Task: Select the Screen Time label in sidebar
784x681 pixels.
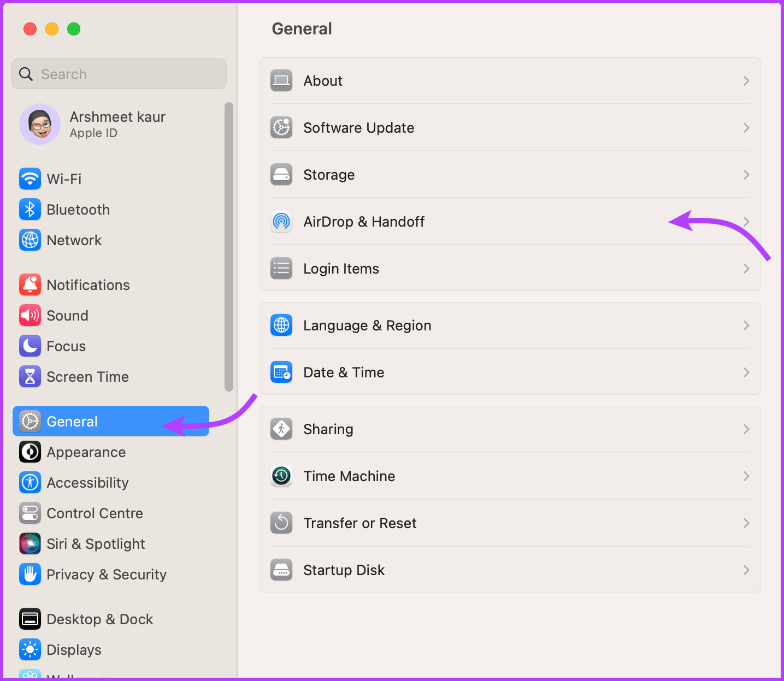Action: (x=88, y=377)
